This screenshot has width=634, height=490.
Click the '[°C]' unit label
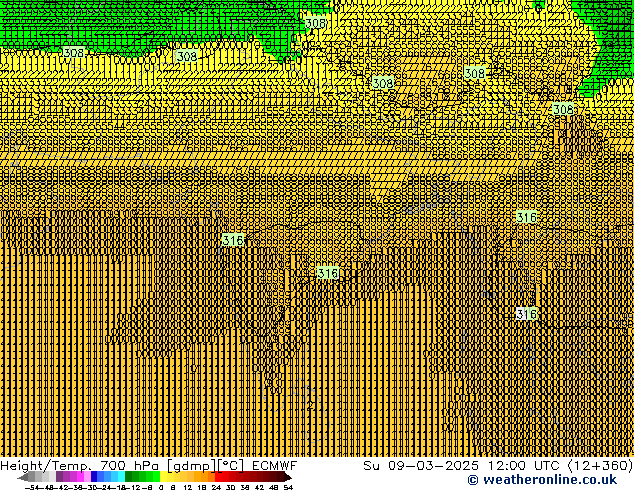tap(231, 466)
